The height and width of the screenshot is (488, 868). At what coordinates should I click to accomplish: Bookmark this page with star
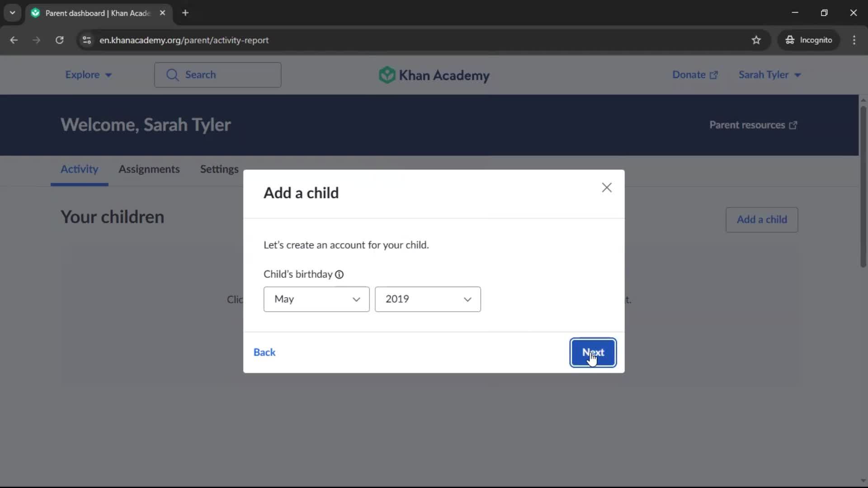[756, 40]
